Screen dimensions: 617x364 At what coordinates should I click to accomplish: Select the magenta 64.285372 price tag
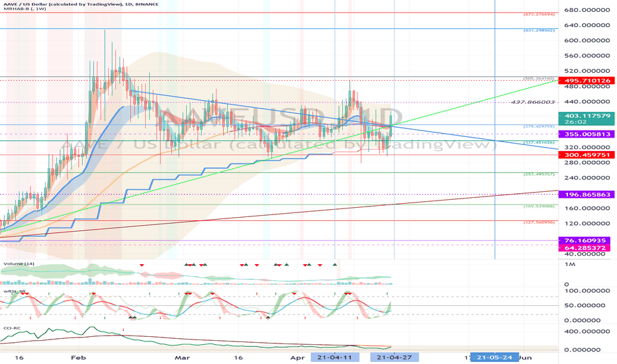pyautogui.click(x=584, y=248)
